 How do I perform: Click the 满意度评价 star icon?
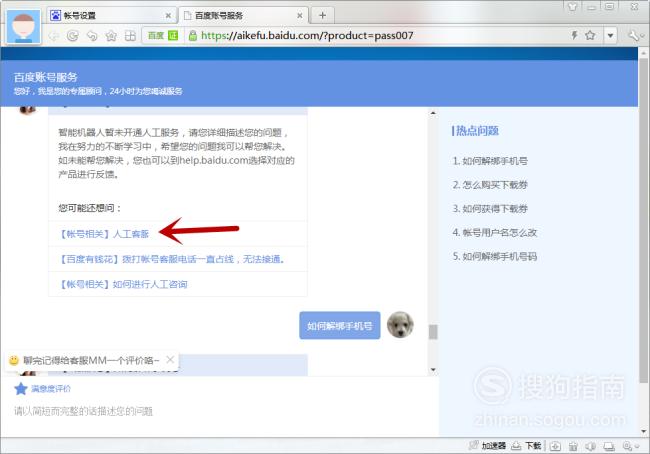point(20,388)
